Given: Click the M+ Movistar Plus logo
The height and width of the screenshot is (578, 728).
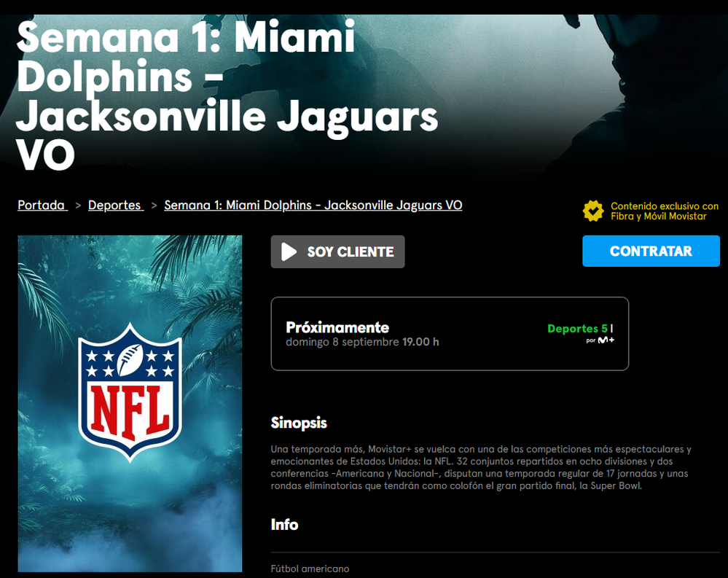Looking at the screenshot, I should [x=606, y=340].
